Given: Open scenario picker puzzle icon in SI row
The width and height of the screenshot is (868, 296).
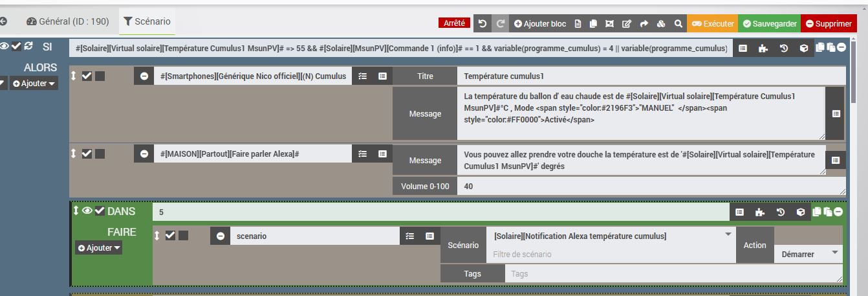Looking at the screenshot, I should click(763, 48).
